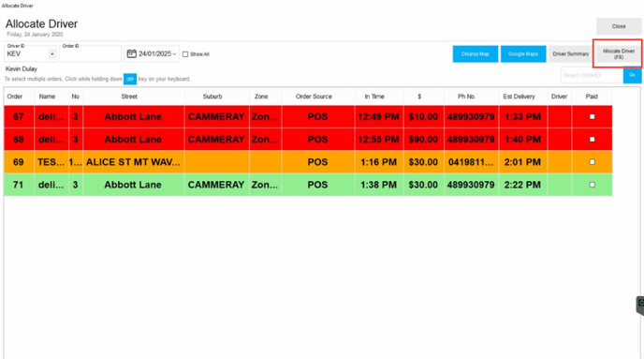Image resolution: width=644 pixels, height=359 pixels.
Task: Click ALICE ST MT WAV... street cell
Action: [134, 162]
